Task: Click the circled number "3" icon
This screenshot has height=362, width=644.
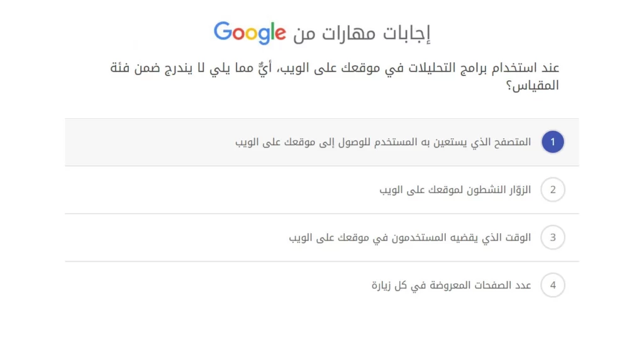Action: pos(552,238)
